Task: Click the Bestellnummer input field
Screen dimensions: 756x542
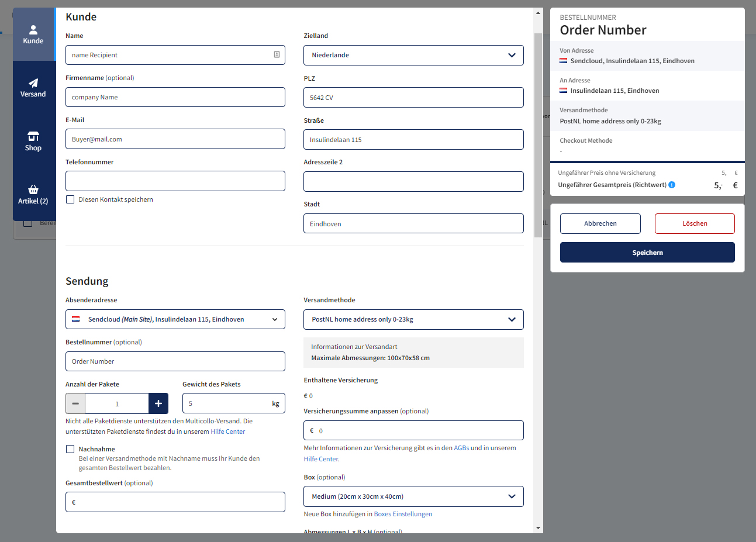Action: coord(175,361)
